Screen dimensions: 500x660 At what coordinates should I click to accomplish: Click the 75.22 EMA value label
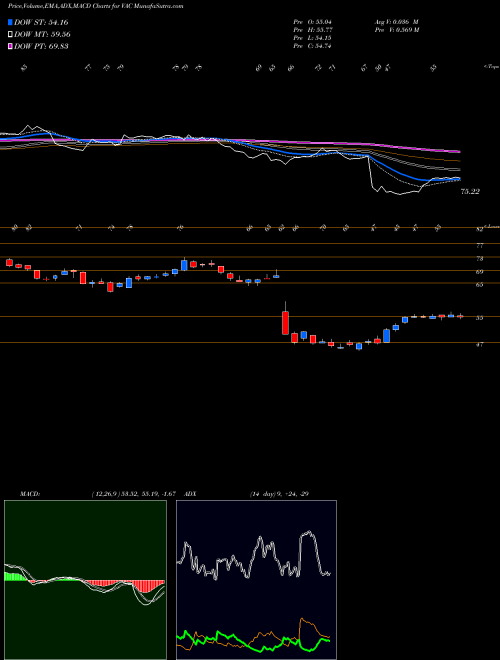pos(470,192)
